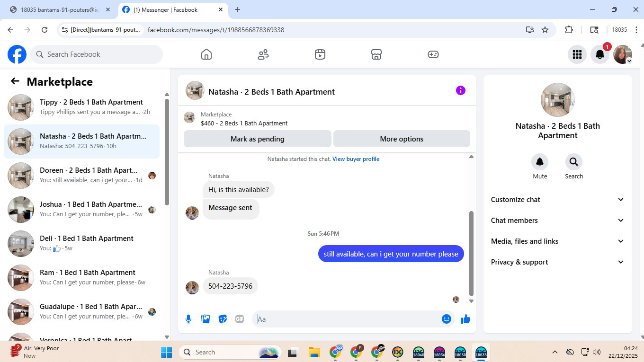Expand Privacy & support section

(x=558, y=262)
